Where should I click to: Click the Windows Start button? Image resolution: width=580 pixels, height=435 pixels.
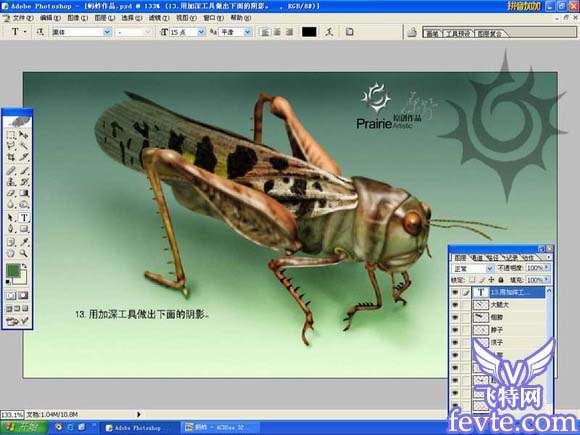tap(24, 428)
